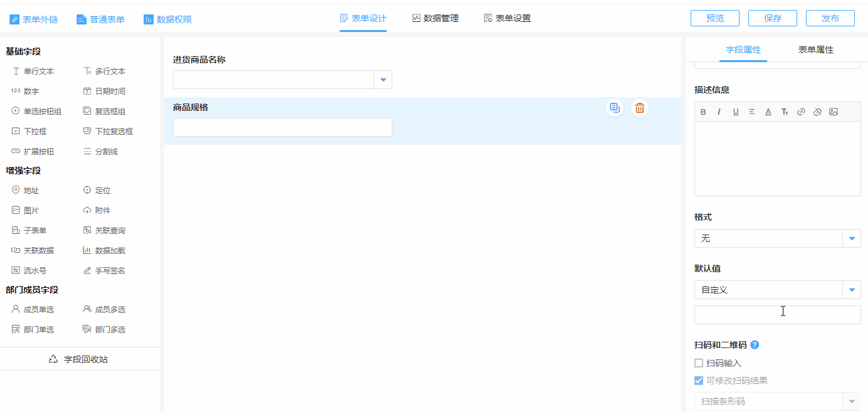Switch to the 表单属性 tab
The width and height of the screenshot is (868, 412).
815,50
